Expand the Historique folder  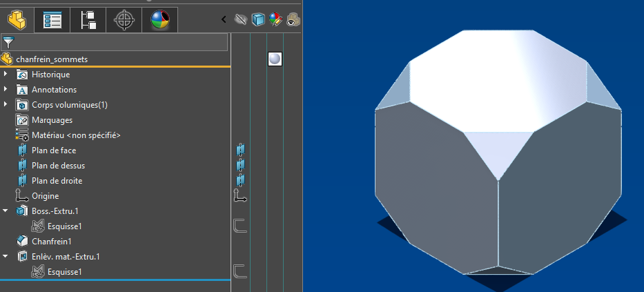click(6, 75)
